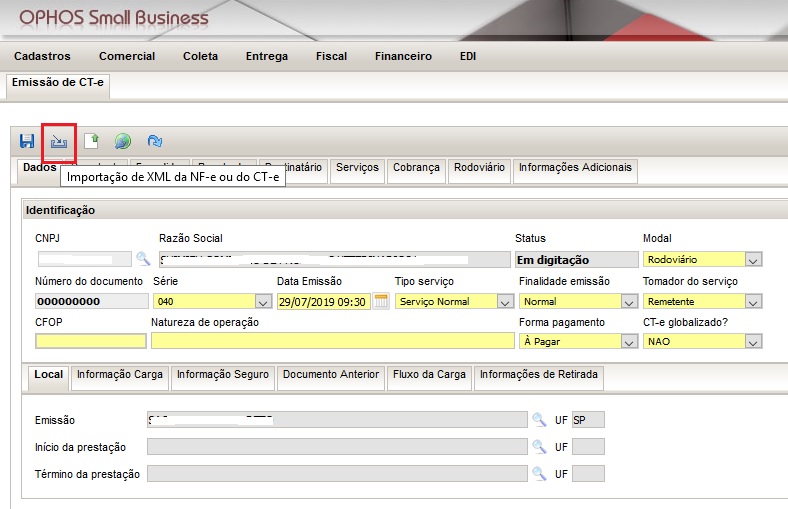The width and height of the screenshot is (788, 509).
Task: Switch to the Serviços tab
Action: 357,170
